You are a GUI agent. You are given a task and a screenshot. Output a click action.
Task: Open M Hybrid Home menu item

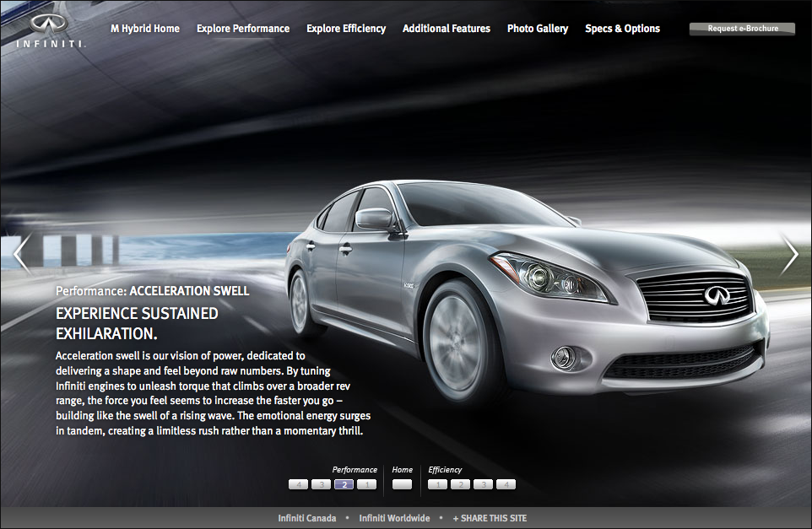click(145, 29)
